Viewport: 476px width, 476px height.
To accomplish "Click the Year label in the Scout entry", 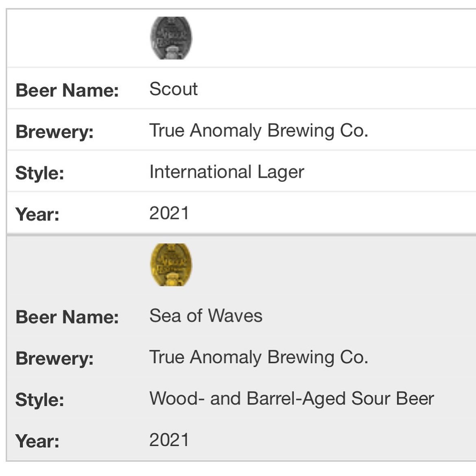I will coord(37,214).
